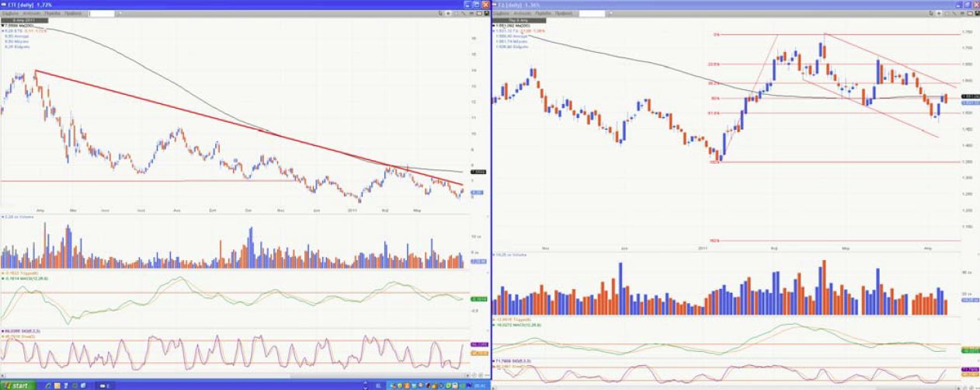Image resolution: width=980 pixels, height=390 pixels.
Task: Click the Windows start button
Action: (17, 385)
